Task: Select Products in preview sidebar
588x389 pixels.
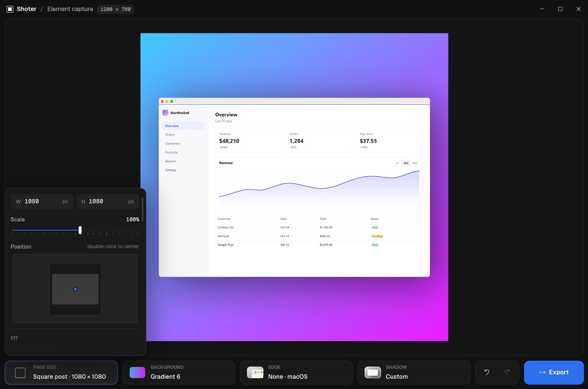Action: (171, 152)
